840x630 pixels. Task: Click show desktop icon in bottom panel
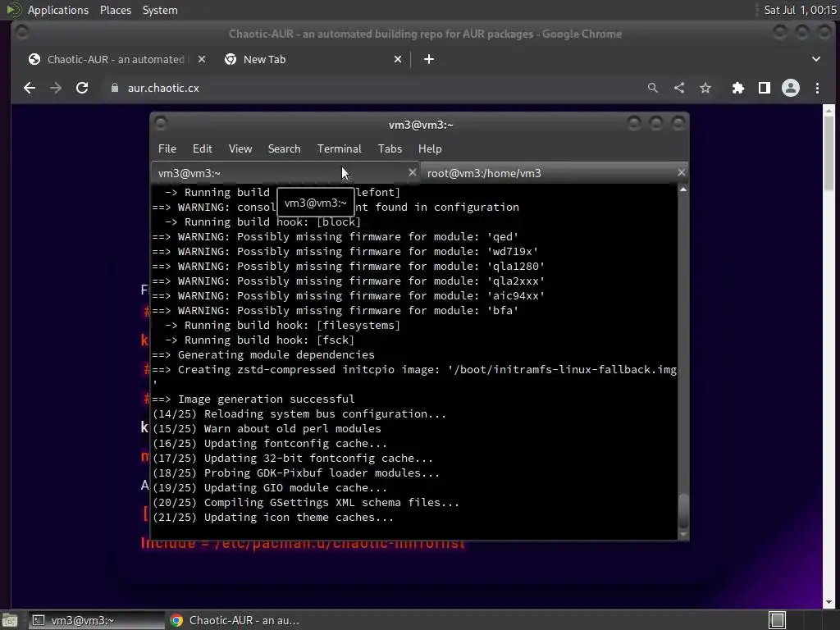pyautogui.click(x=10, y=620)
